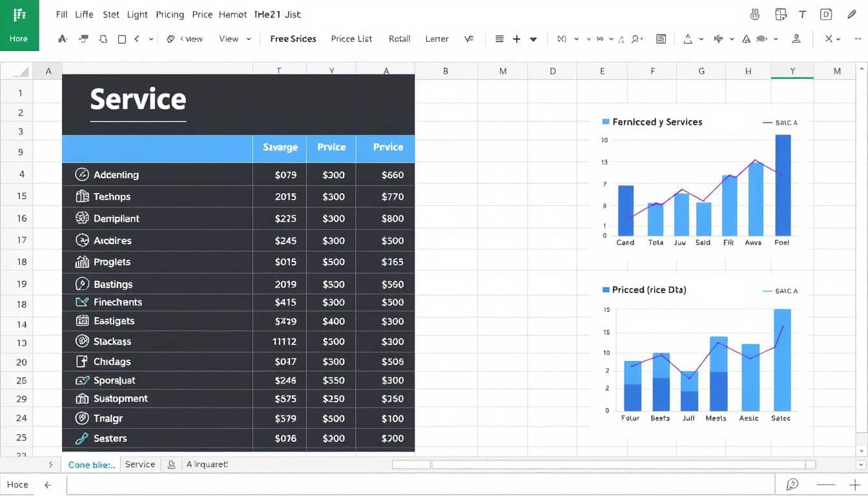The image size is (868, 496).
Task: Open the Hemot menu
Action: [232, 14]
